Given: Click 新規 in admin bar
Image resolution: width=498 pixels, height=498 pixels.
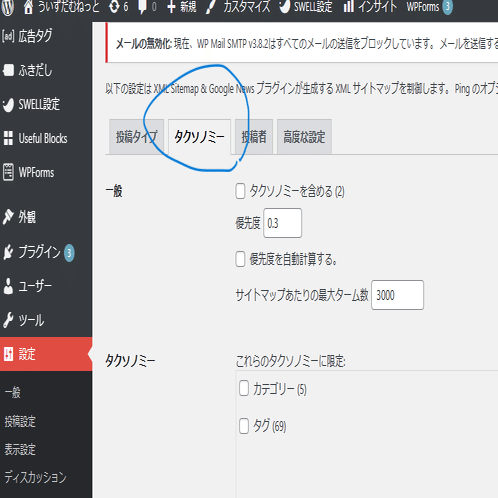Looking at the screenshot, I should coord(188,7).
